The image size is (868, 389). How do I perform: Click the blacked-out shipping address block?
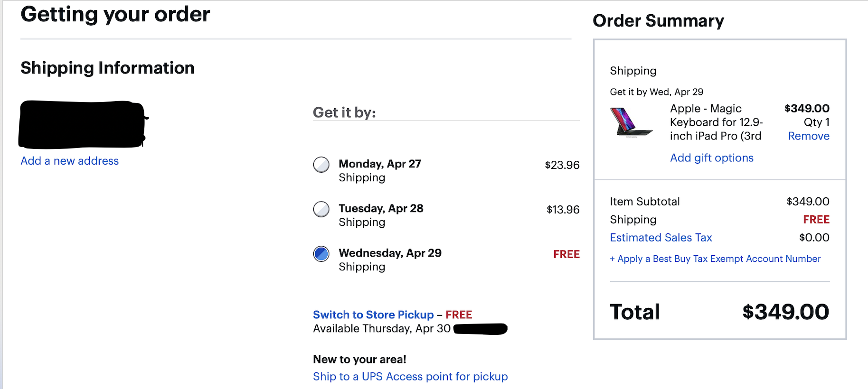[82, 124]
